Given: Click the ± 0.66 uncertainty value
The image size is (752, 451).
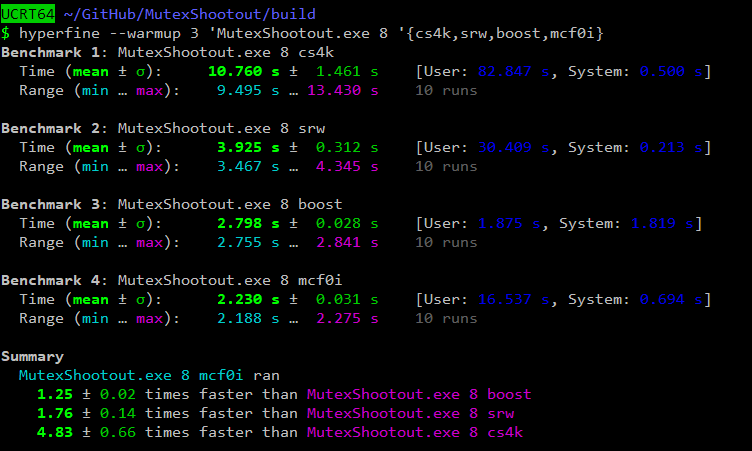Looking at the screenshot, I should coord(109,432).
